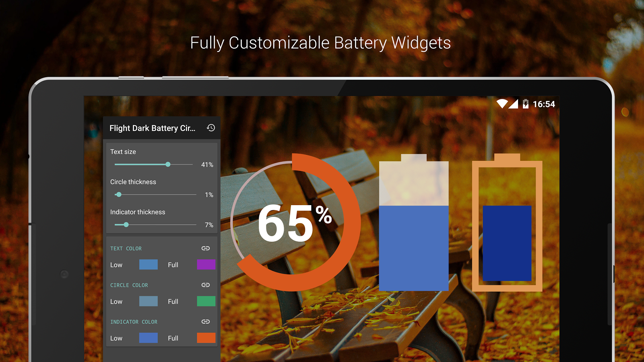The width and height of the screenshot is (644, 362).
Task: Click the CIRCLE COLOR section heading
Action: click(x=129, y=285)
